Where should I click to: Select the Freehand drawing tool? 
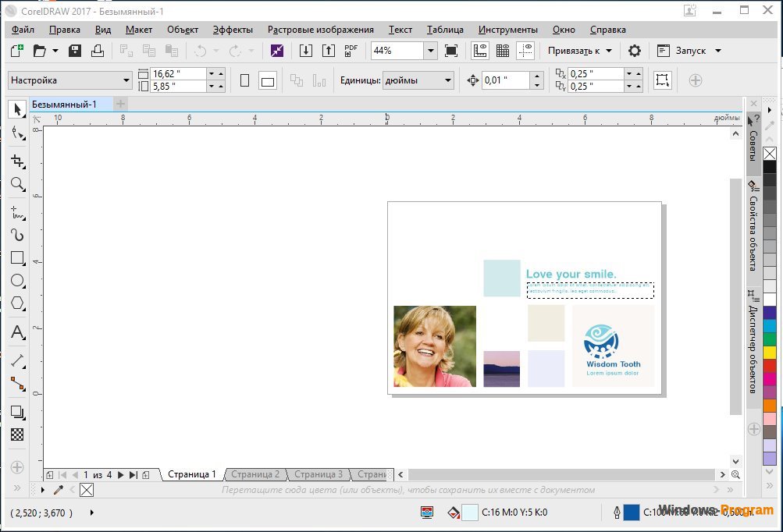[x=17, y=213]
